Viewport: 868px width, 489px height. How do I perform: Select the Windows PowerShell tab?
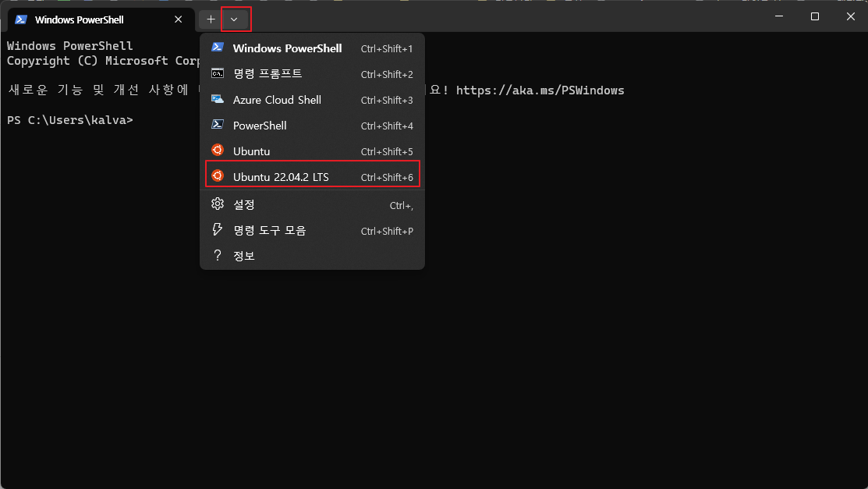101,20
